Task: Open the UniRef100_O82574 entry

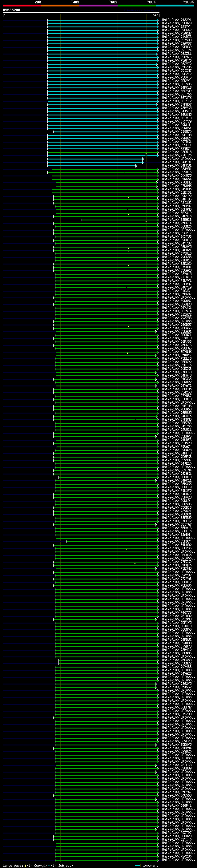Action: [x=176, y=311]
